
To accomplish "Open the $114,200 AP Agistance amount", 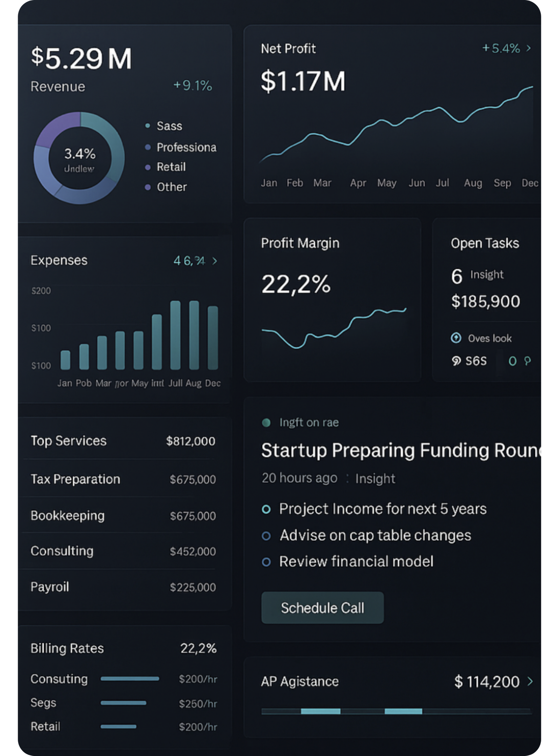I will pyautogui.click(x=486, y=682).
